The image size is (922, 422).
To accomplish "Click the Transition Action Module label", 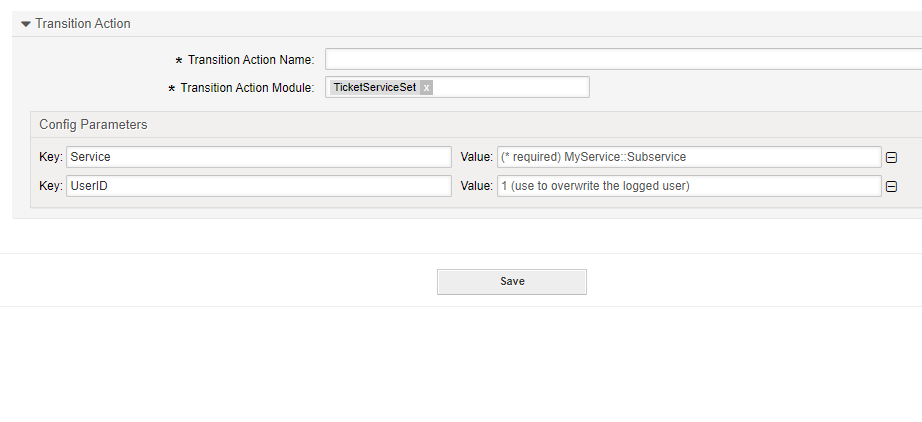I will pos(246,88).
